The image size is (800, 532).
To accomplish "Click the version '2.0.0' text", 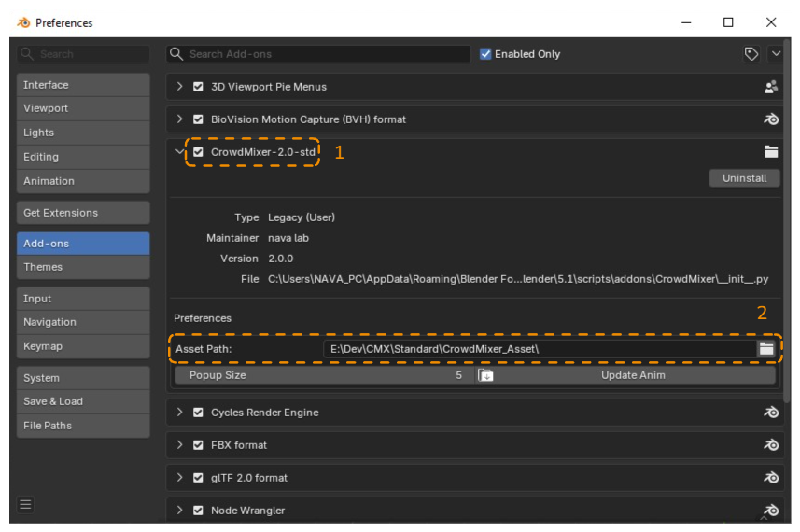I will pyautogui.click(x=281, y=259).
